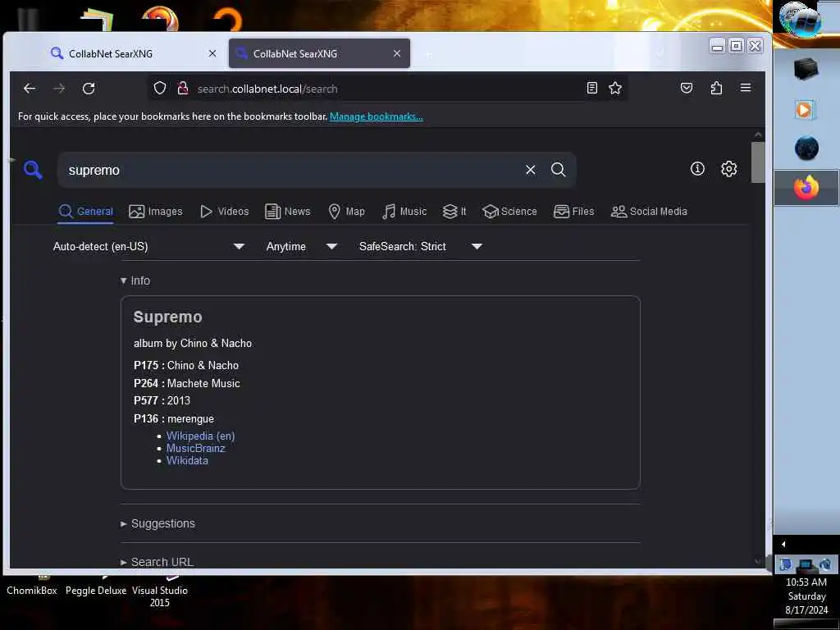840x630 pixels.
Task: Open the SafeSearch: Strict dropdown
Action: [421, 246]
